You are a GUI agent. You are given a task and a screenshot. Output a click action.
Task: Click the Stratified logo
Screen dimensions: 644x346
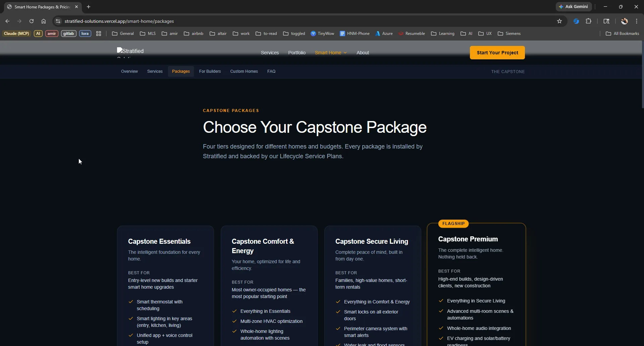(x=130, y=52)
